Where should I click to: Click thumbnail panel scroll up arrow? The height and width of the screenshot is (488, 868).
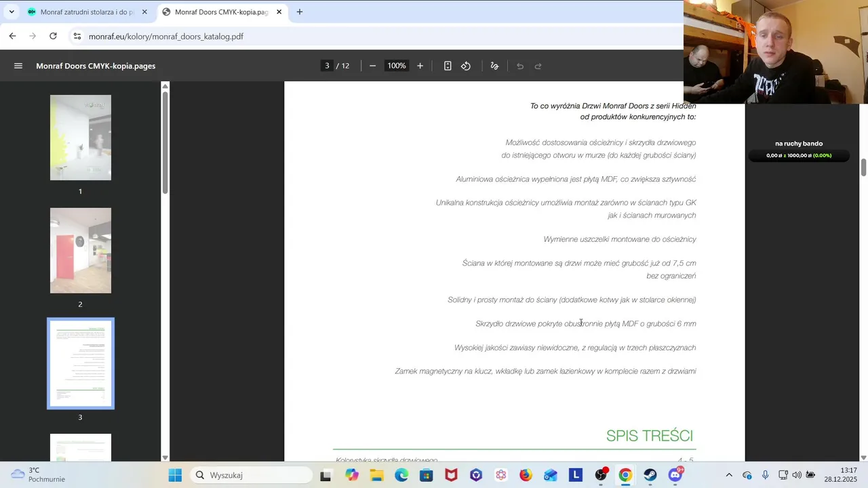pos(165,86)
